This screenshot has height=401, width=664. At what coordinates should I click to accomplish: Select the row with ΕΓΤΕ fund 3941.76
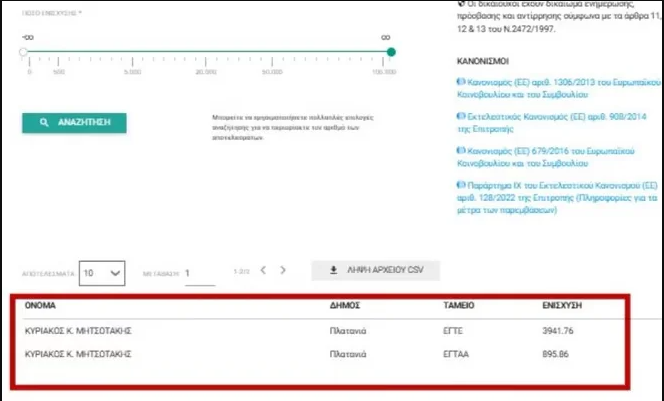tap(300, 329)
